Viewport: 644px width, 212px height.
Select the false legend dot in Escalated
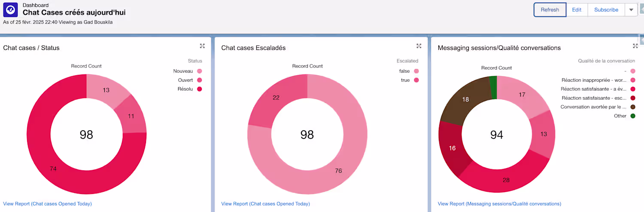tap(416, 71)
